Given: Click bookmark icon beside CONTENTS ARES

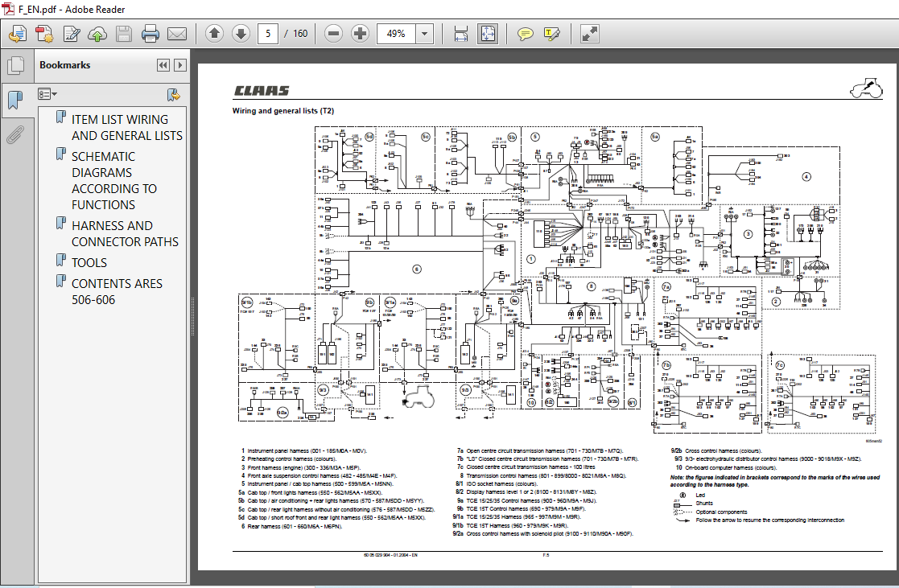Looking at the screenshot, I should (x=61, y=282).
